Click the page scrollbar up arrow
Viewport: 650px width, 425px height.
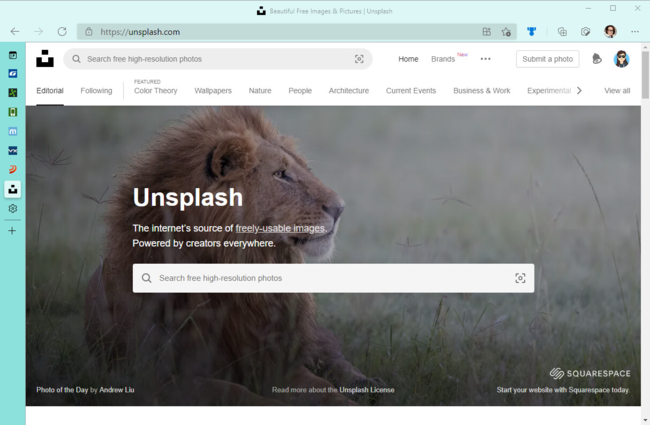click(x=645, y=48)
